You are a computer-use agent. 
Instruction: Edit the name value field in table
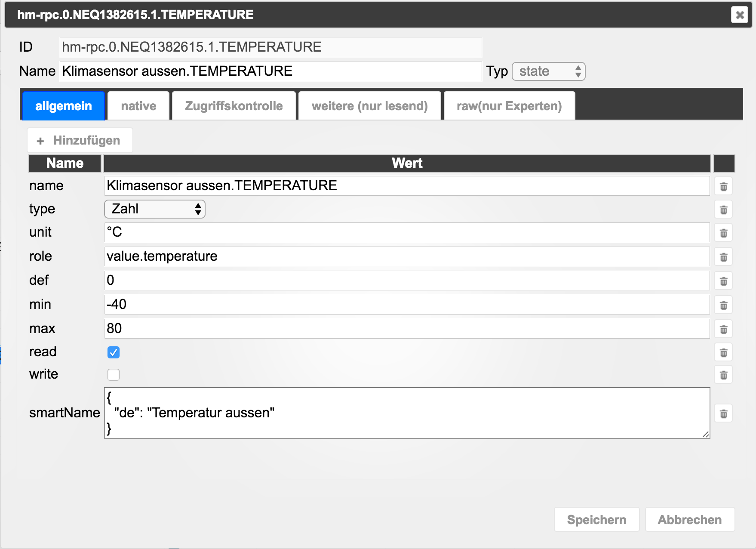407,186
